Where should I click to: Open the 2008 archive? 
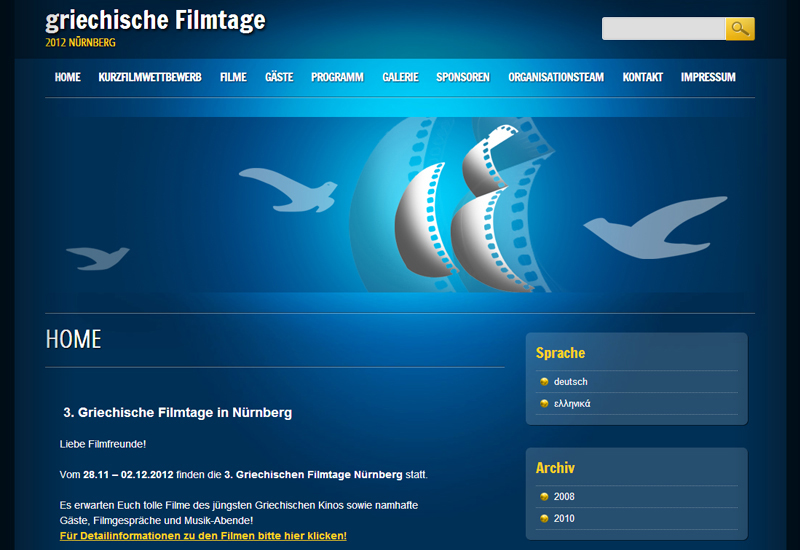[x=564, y=496]
